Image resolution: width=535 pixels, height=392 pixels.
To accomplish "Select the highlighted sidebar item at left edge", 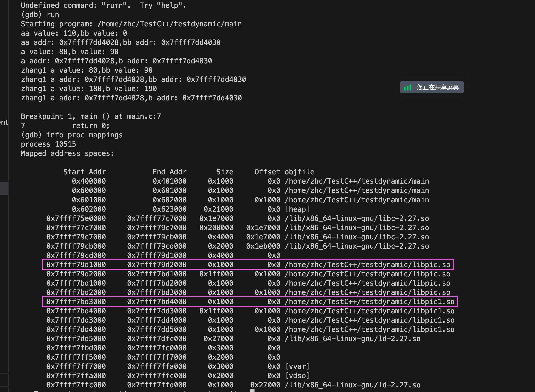I will coord(4,188).
